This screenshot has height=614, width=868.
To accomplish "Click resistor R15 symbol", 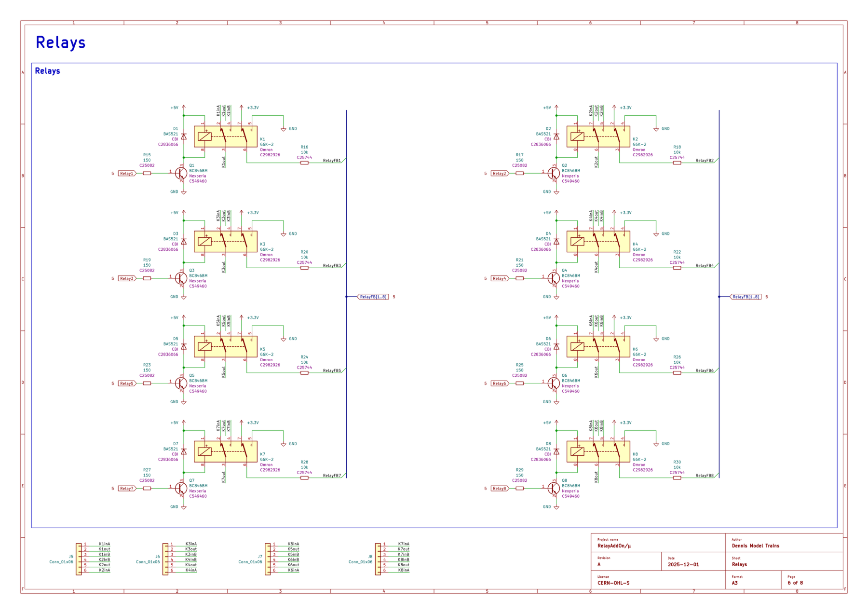I will 147,173.
